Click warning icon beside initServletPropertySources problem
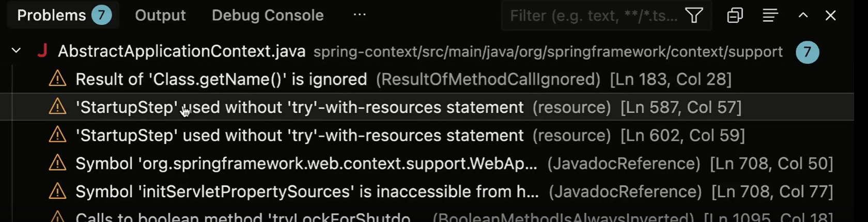The width and height of the screenshot is (868, 222). click(57, 191)
